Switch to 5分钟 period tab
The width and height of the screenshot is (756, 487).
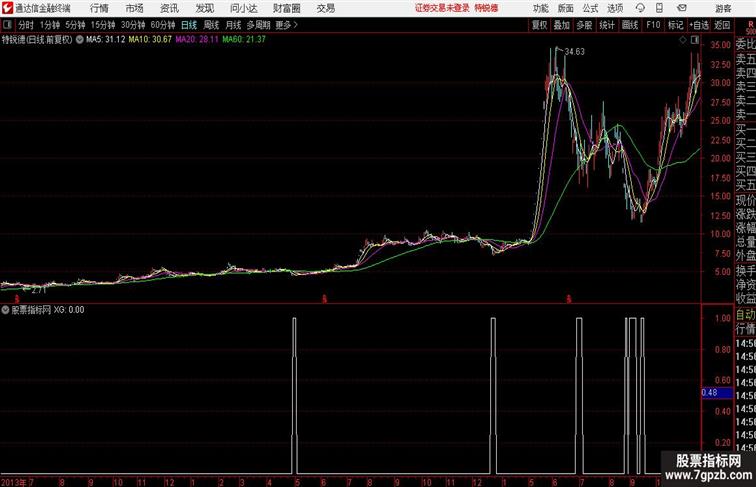pos(75,25)
